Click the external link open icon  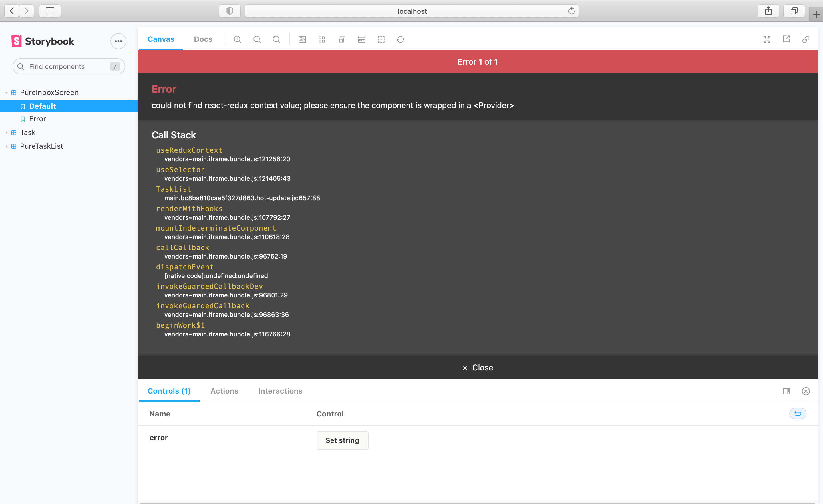[x=787, y=39]
